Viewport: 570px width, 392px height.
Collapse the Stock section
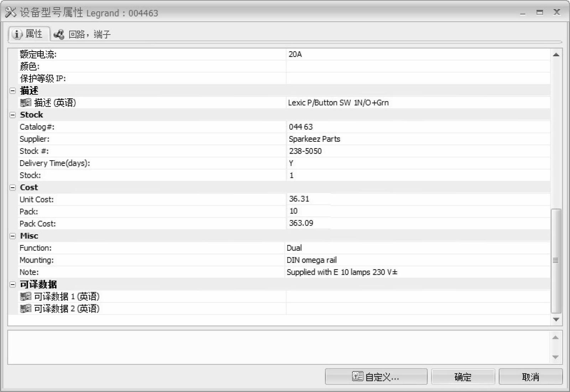click(13, 115)
